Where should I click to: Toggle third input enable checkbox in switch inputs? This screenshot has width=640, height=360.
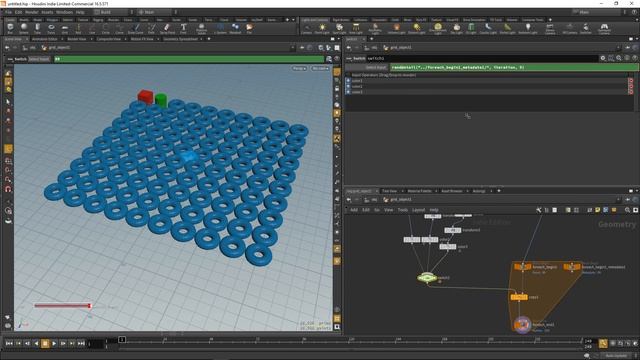pos(348,92)
